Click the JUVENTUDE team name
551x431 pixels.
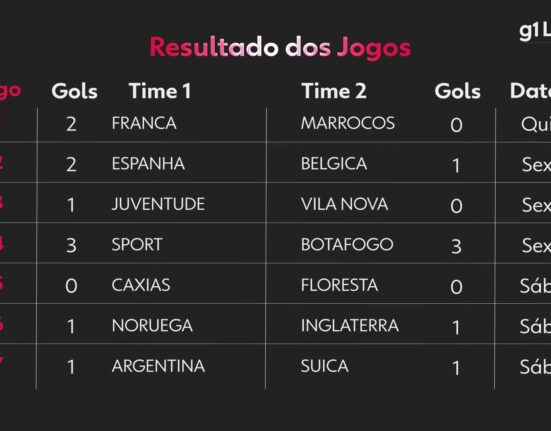point(158,204)
